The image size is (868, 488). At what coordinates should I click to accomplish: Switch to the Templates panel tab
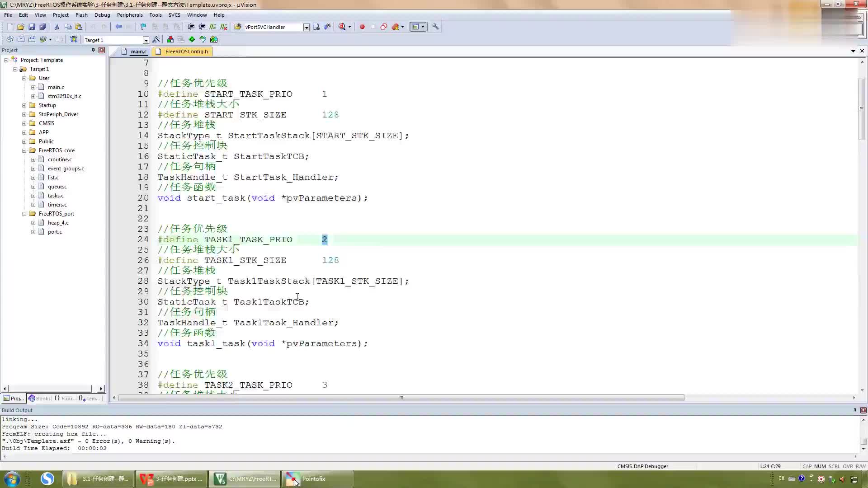pos(90,398)
